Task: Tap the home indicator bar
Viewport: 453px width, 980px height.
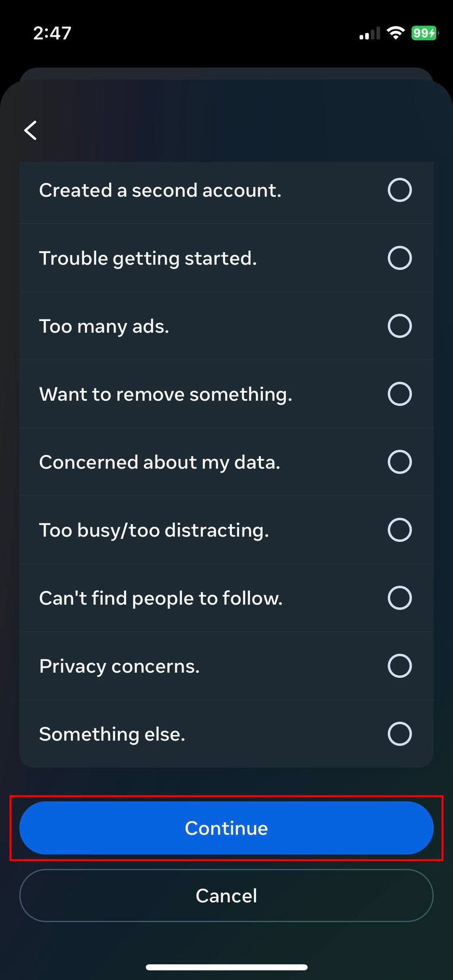Action: click(x=226, y=967)
